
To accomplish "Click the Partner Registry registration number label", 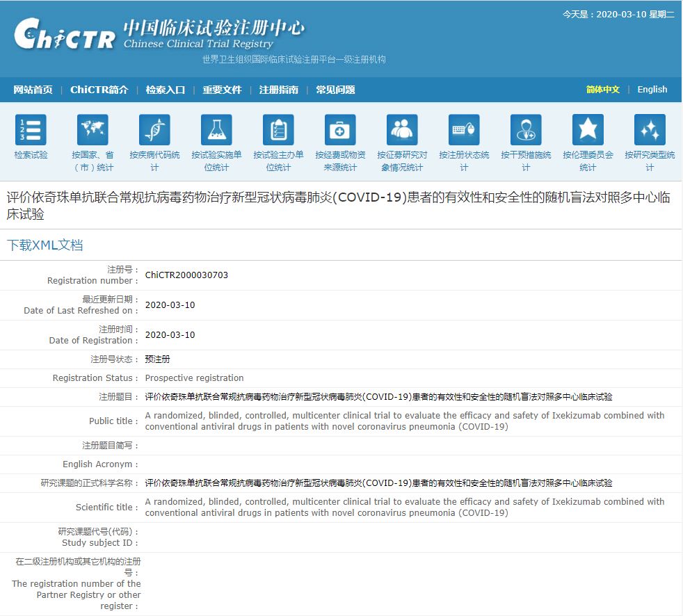I will (77, 594).
